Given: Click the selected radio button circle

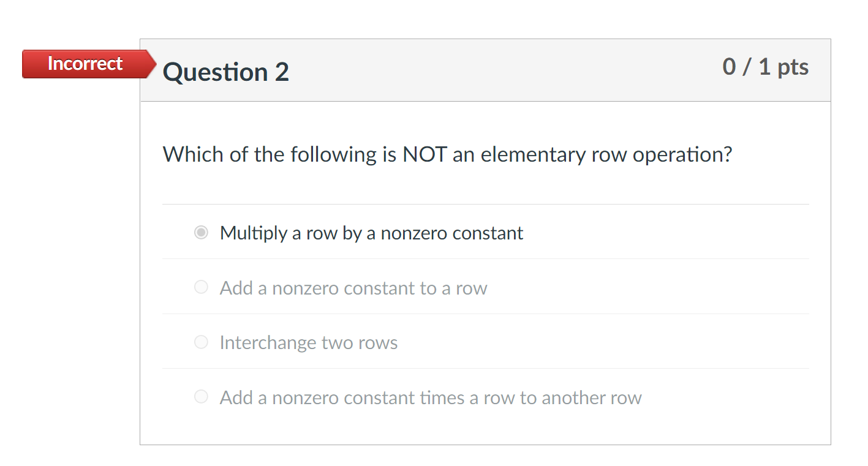Looking at the screenshot, I should (x=201, y=232).
